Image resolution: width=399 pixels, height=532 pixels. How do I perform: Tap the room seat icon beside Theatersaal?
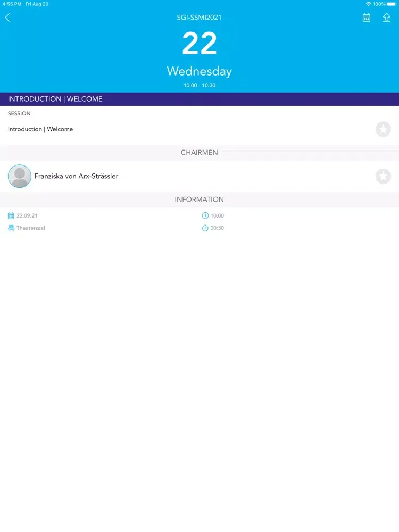[x=11, y=228]
